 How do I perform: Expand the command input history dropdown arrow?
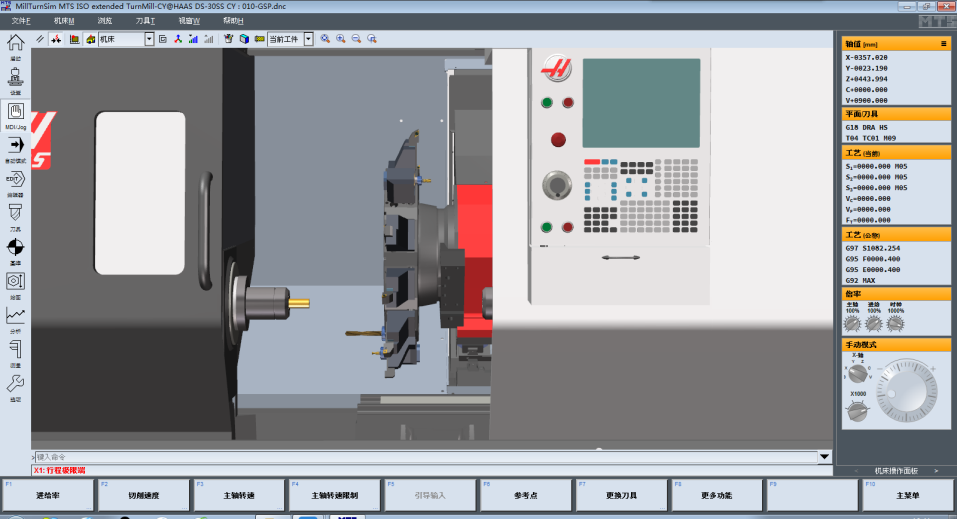tap(824, 457)
